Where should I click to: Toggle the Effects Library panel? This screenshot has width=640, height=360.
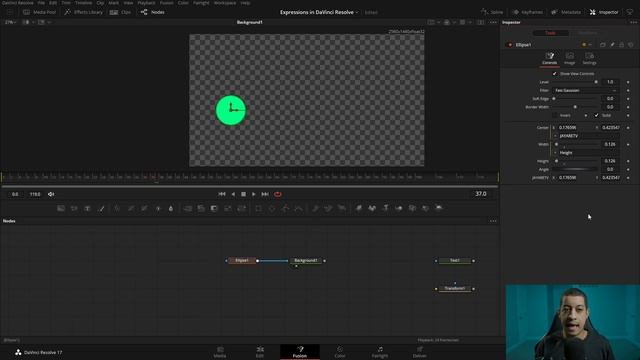click(x=84, y=12)
